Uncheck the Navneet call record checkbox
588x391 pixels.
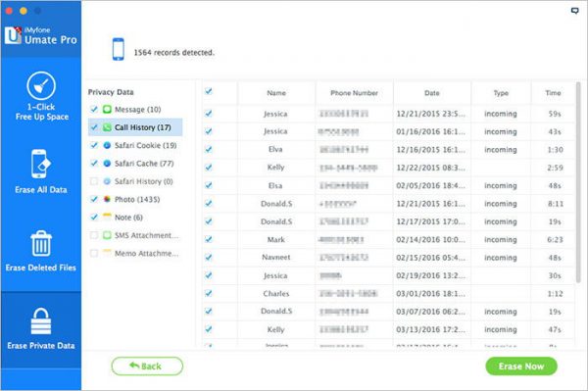tap(209, 258)
